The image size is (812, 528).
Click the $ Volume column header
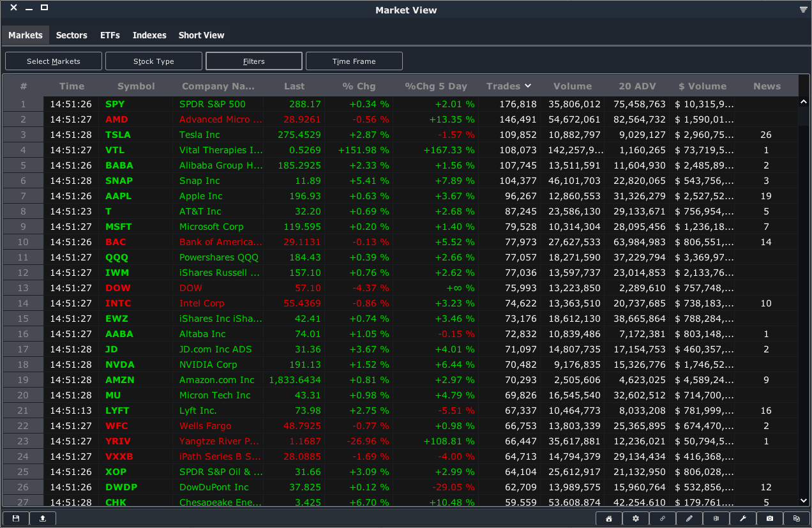coord(702,86)
